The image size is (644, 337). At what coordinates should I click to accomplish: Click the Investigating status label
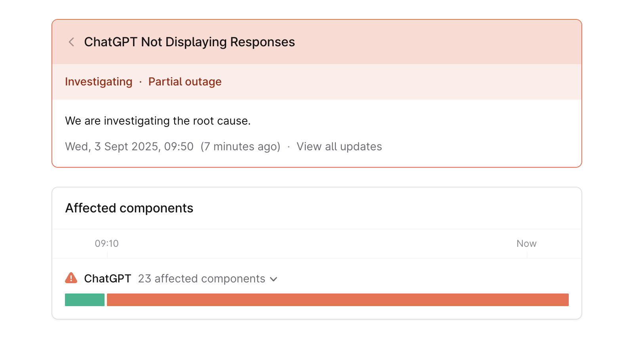point(99,82)
